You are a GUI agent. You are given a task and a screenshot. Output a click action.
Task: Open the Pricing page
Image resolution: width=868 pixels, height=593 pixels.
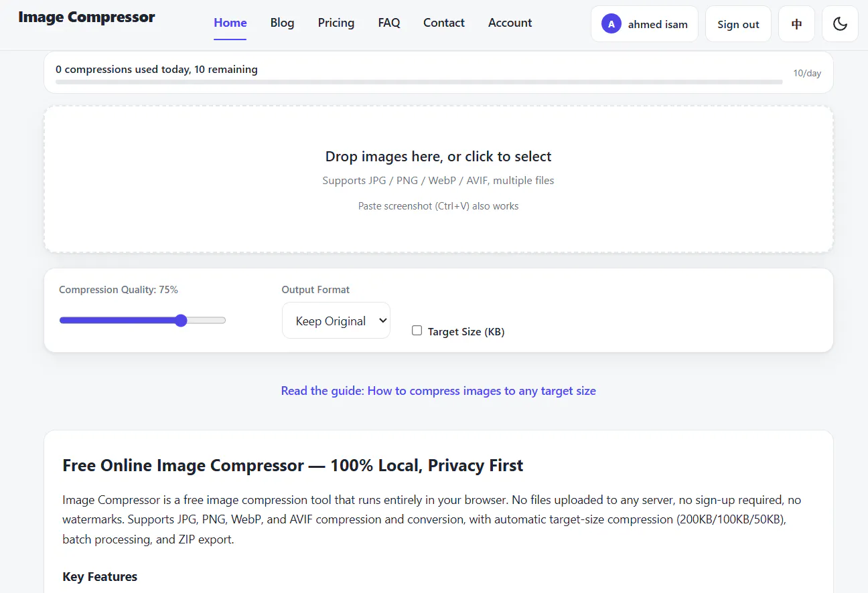coord(336,23)
